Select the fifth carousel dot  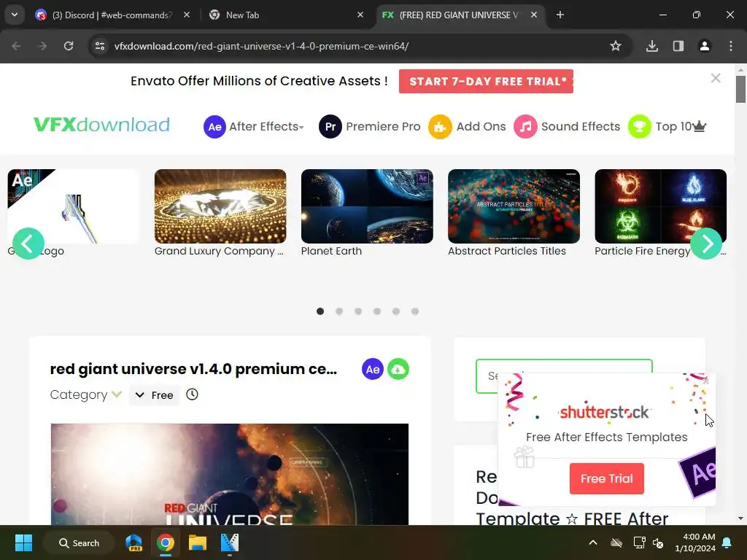coord(396,311)
